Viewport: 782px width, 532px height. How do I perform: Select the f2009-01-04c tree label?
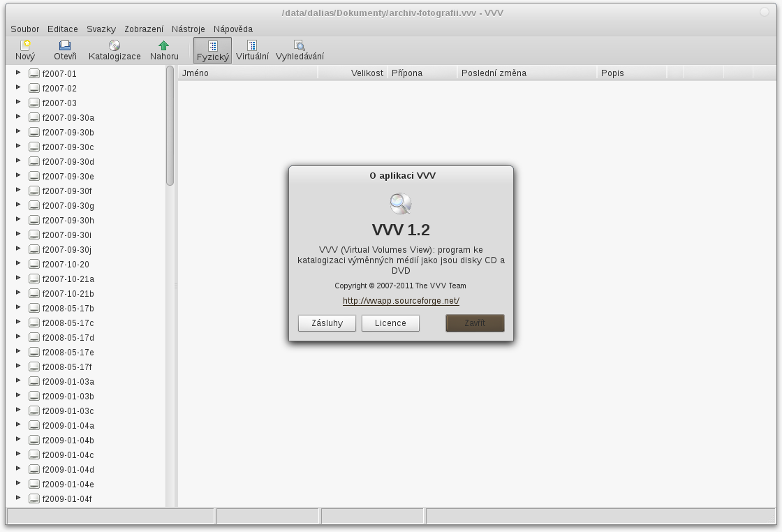click(68, 455)
